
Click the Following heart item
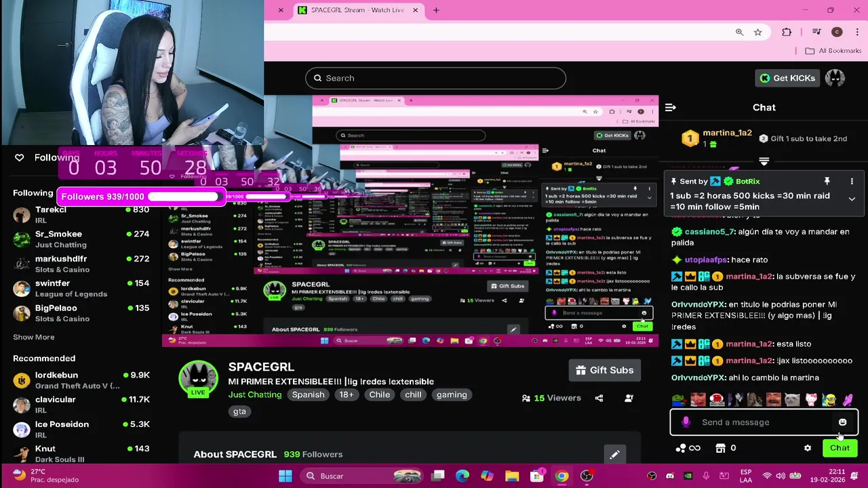coord(47,157)
